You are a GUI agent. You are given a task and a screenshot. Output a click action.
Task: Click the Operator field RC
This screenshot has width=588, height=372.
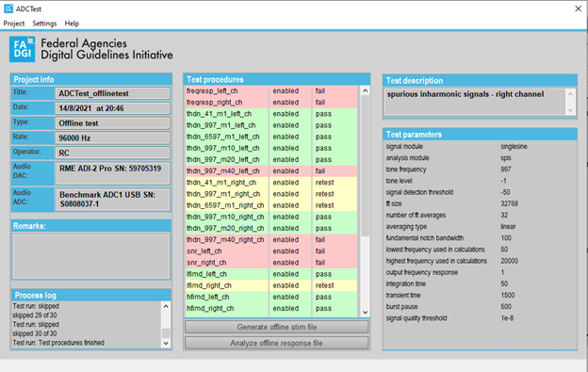[x=112, y=153]
